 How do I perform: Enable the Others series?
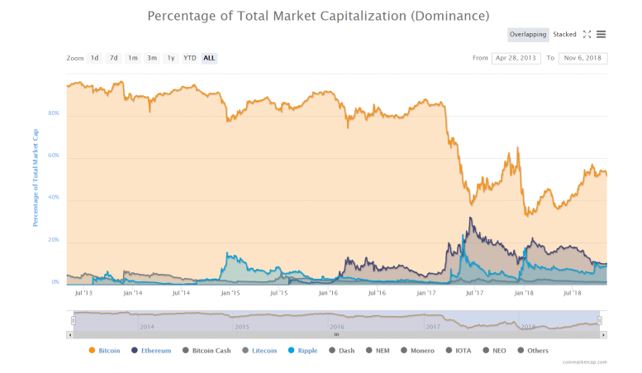[533, 350]
